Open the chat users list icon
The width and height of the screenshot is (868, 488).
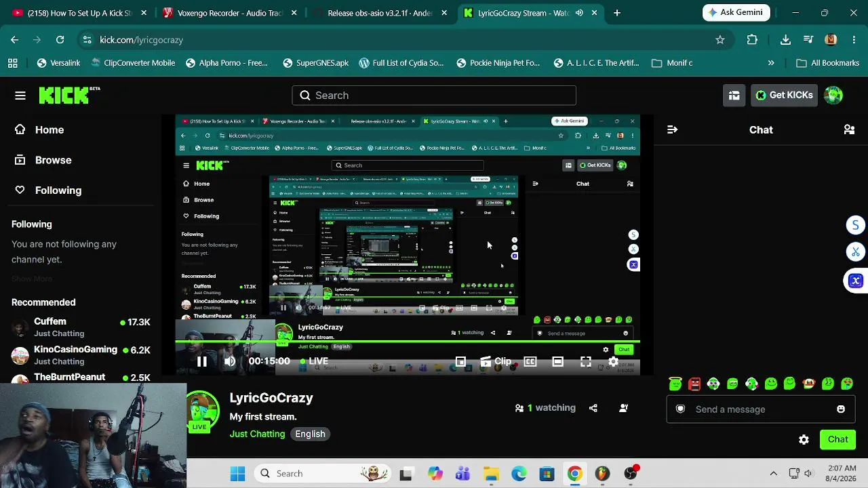pos(849,129)
